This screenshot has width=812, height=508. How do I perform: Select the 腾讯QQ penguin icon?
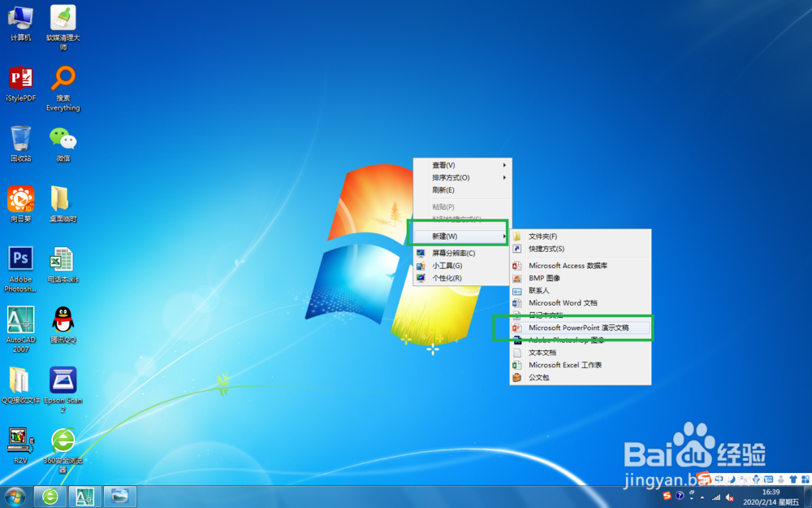[63, 325]
